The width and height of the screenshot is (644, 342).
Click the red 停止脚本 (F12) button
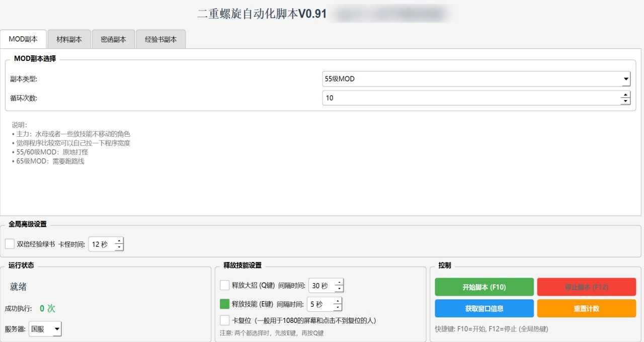click(586, 287)
